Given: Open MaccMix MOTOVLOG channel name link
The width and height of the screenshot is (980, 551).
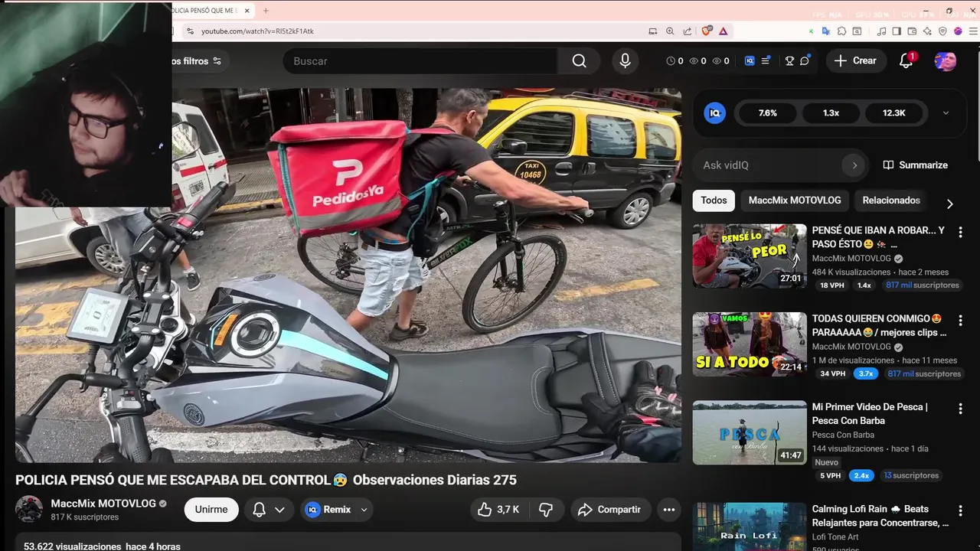Looking at the screenshot, I should click(x=103, y=504).
